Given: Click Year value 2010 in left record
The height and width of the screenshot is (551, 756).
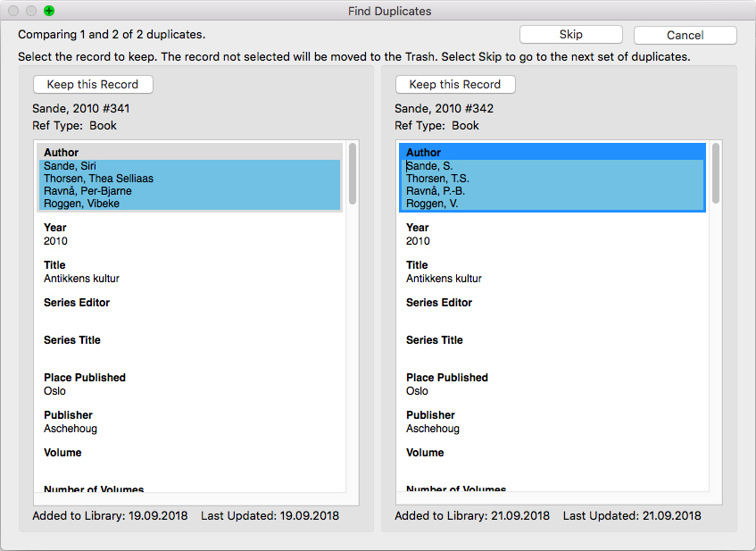Looking at the screenshot, I should [55, 241].
